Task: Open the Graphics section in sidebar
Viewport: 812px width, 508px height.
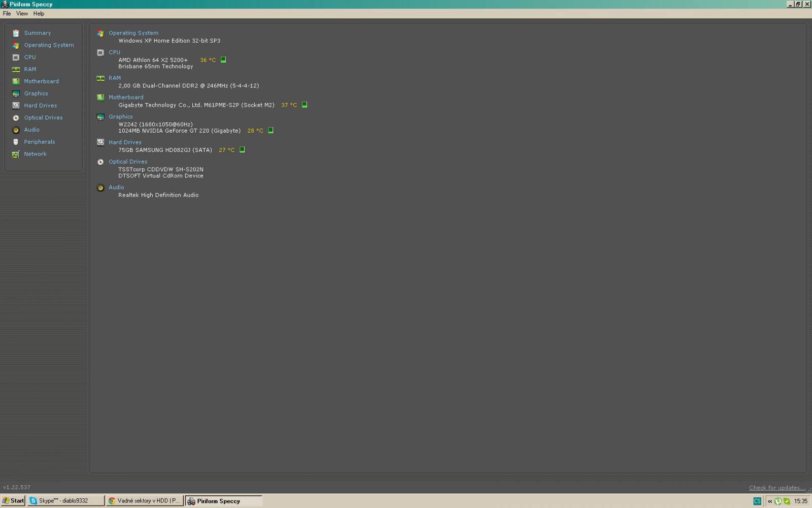Action: [36, 93]
